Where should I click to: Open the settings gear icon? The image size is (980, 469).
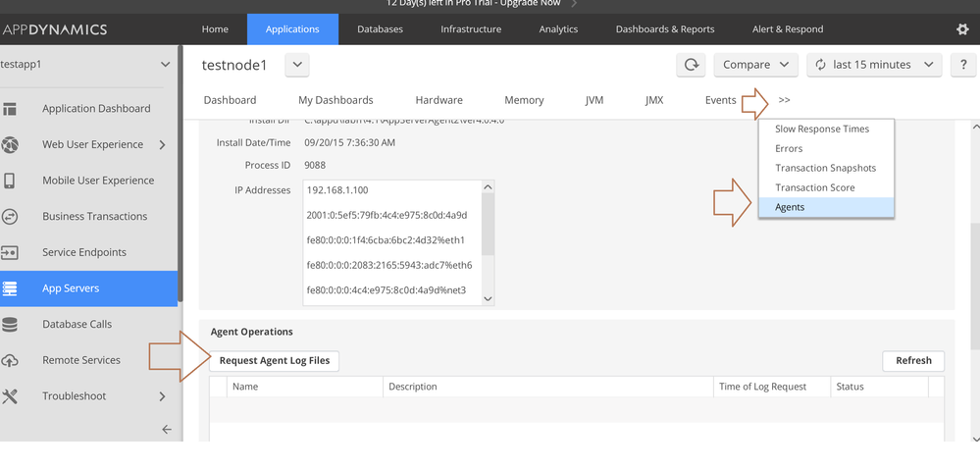click(x=962, y=28)
